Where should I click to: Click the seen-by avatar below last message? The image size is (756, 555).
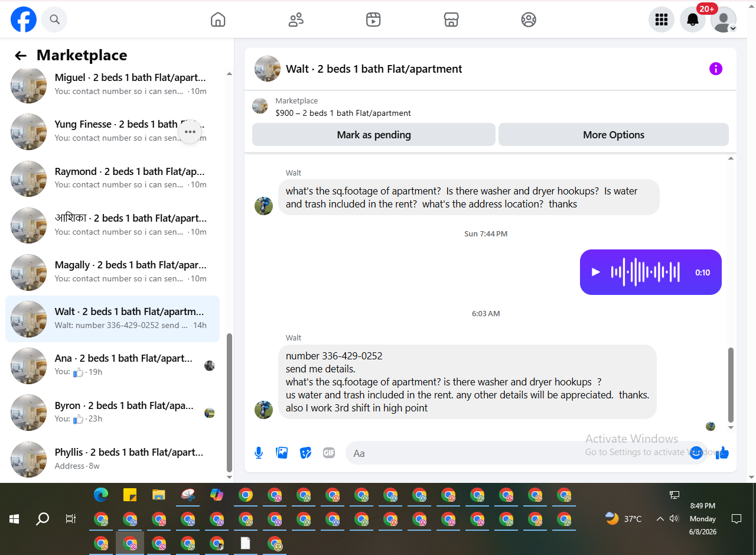pyautogui.click(x=711, y=426)
